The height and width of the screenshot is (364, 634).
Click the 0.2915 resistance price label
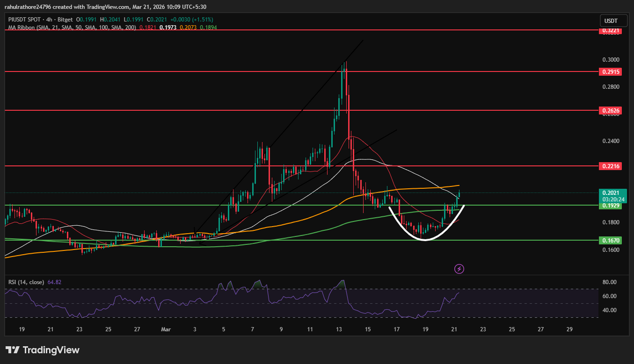point(611,71)
